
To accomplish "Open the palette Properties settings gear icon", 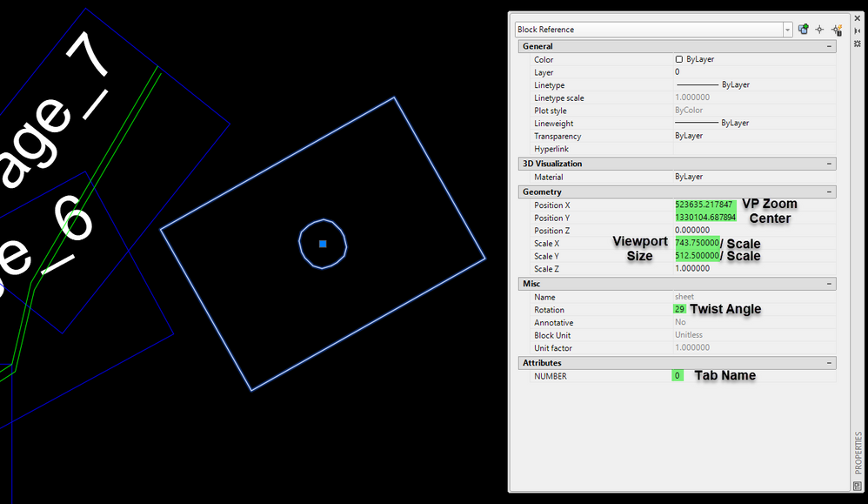I will tap(858, 44).
